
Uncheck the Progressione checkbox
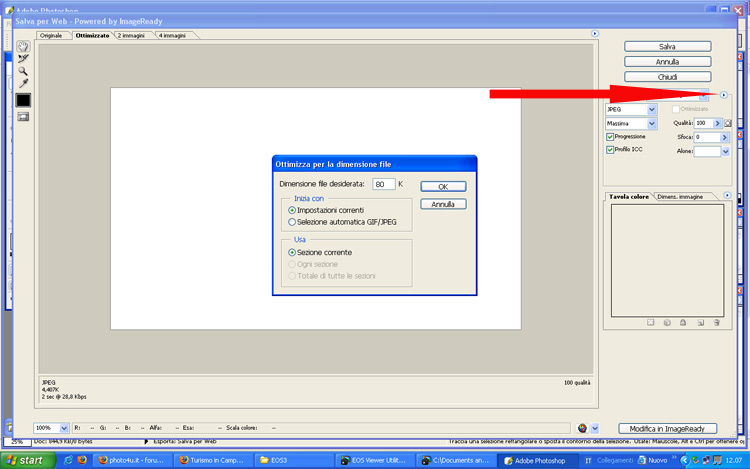pyautogui.click(x=610, y=136)
